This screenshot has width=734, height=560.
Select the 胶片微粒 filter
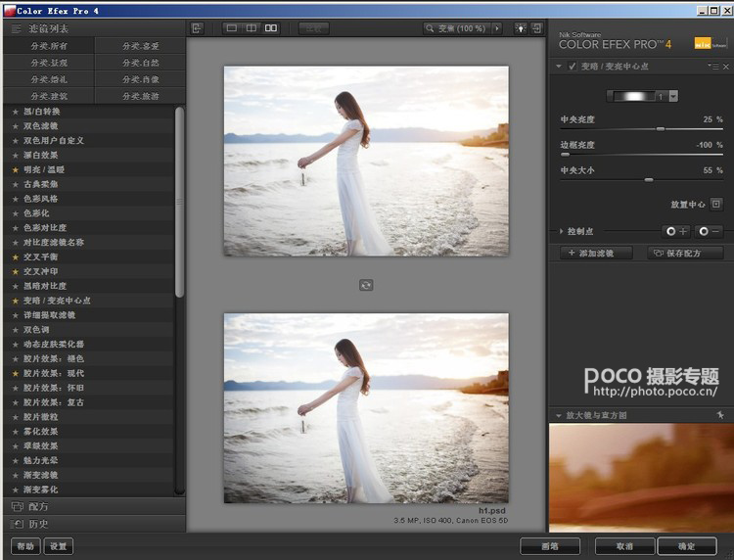(x=89, y=417)
